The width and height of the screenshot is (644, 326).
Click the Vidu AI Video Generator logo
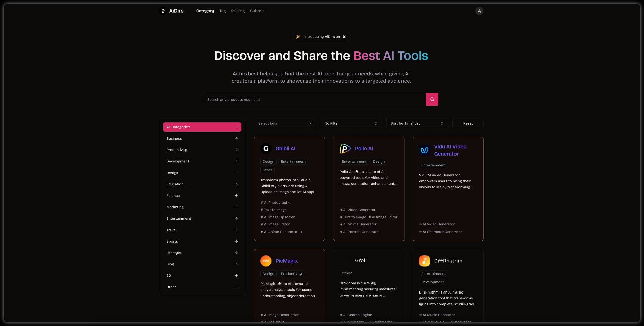click(424, 150)
